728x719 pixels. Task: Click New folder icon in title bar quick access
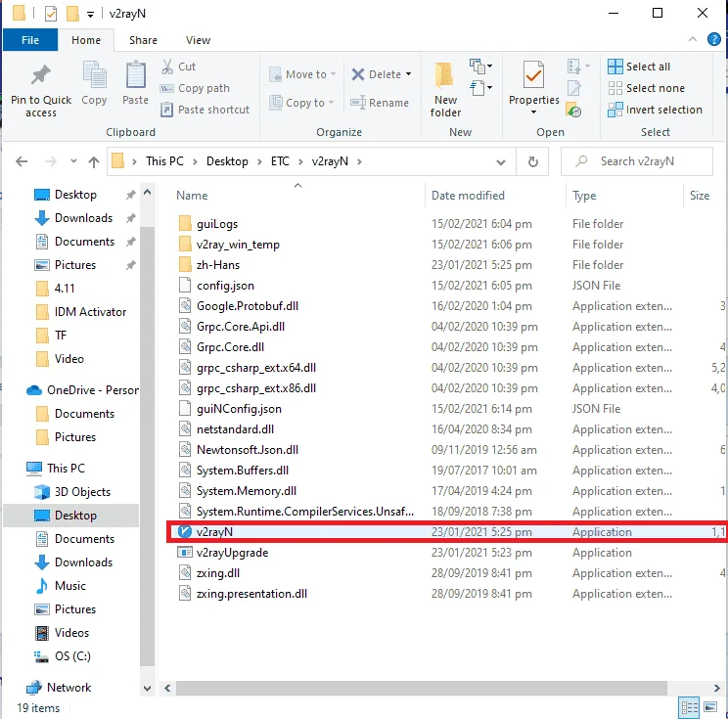[72, 14]
